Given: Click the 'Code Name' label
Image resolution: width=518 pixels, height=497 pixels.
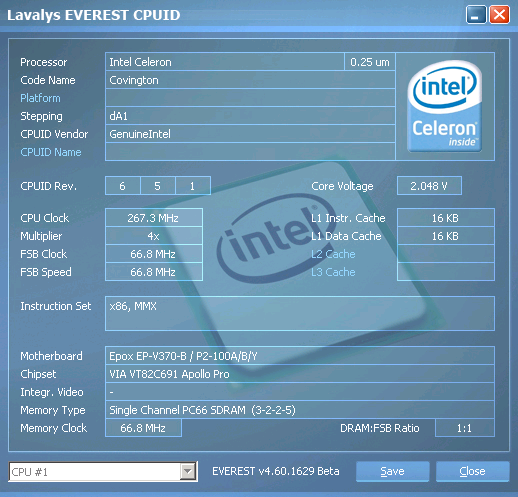Looking at the screenshot, I should pos(48,80).
